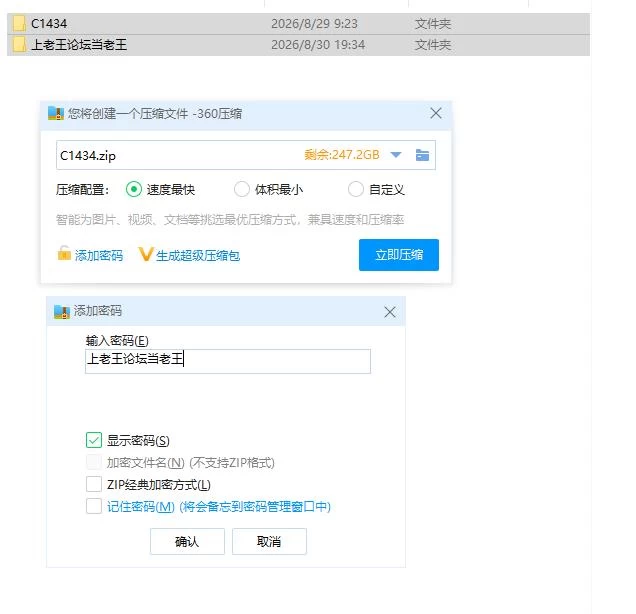Click into the 输入密码 password field

point(228,361)
